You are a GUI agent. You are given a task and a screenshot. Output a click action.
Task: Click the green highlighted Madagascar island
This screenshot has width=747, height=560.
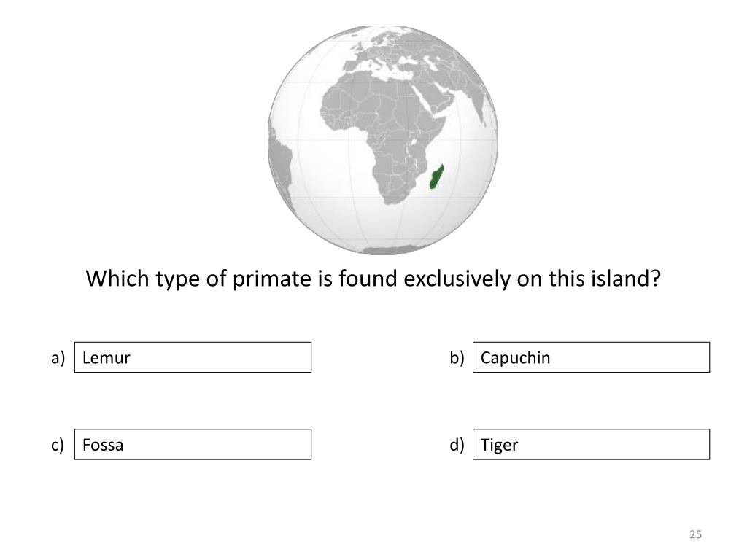coord(436,177)
